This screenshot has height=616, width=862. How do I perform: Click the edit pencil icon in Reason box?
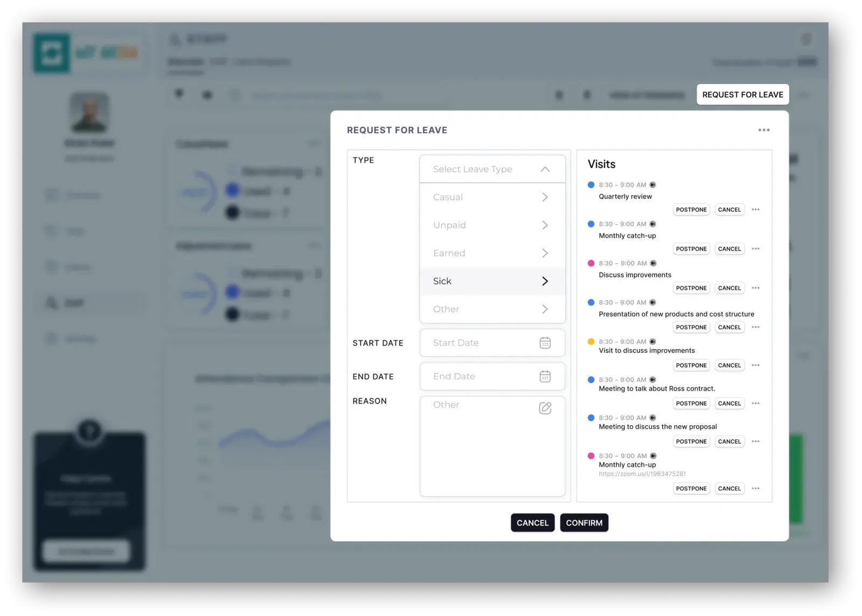click(x=545, y=408)
